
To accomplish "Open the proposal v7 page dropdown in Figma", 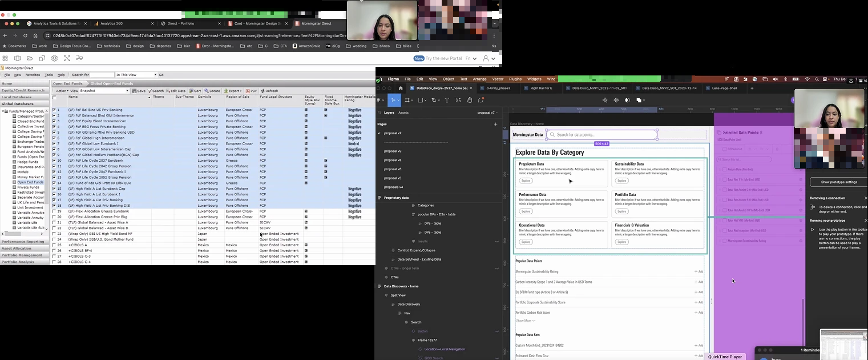I will [487, 113].
